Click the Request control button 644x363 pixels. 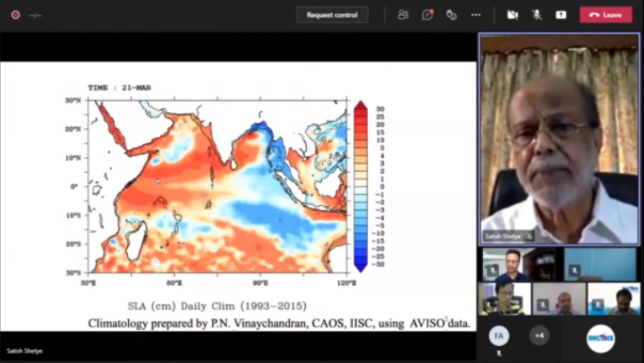click(332, 15)
